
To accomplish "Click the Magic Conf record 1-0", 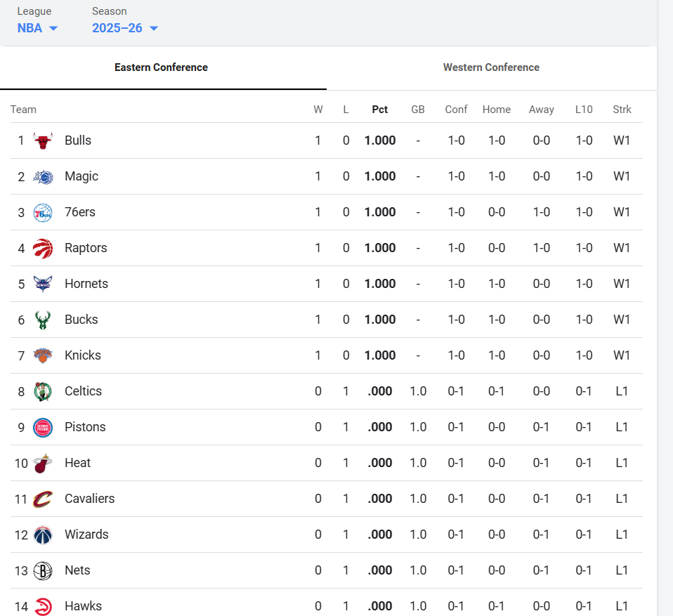I will (x=456, y=176).
